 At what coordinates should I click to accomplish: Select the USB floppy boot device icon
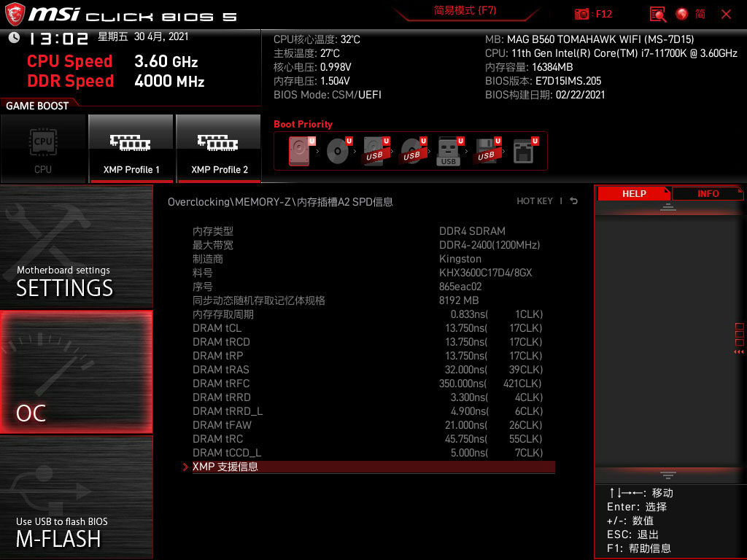tap(487, 151)
